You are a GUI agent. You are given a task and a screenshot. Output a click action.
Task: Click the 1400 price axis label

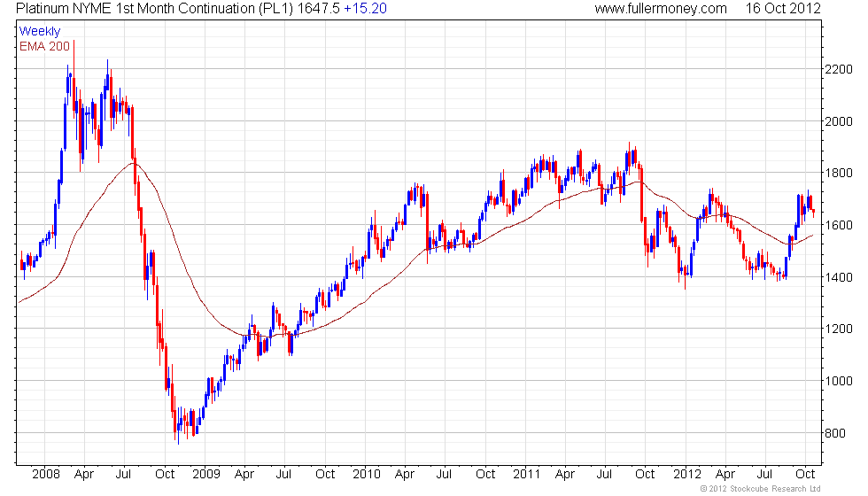coord(838,277)
